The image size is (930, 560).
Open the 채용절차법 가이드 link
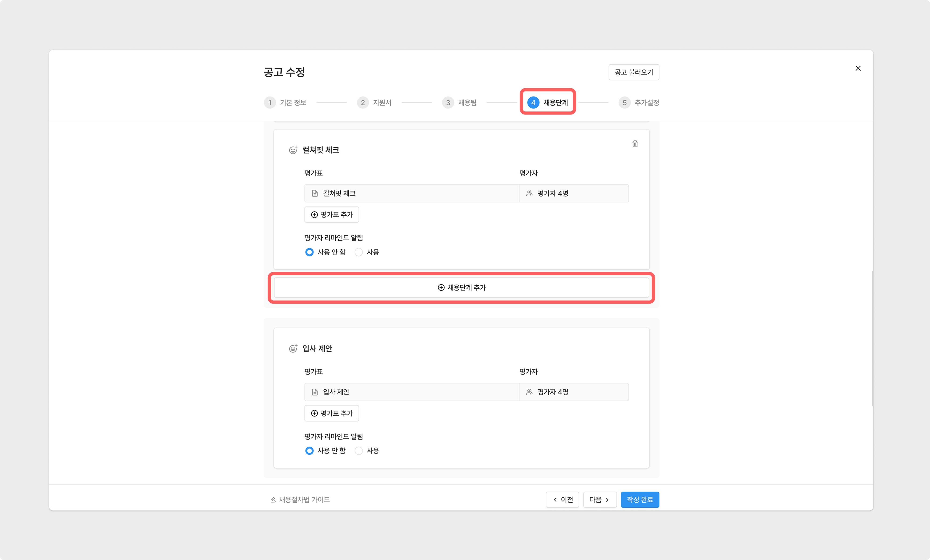click(300, 500)
